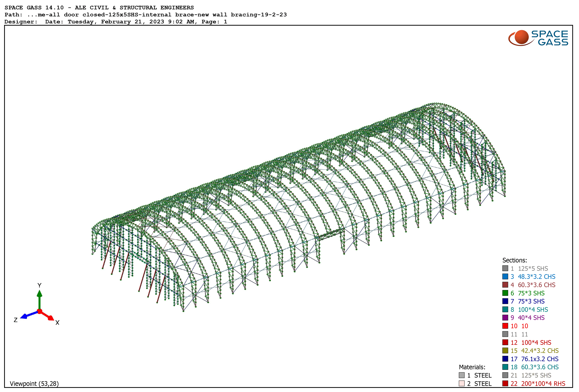Screen dimensions: 579x392
Task: Select the olive swatch for 42.4*3.2 CHS
Action: (505, 350)
